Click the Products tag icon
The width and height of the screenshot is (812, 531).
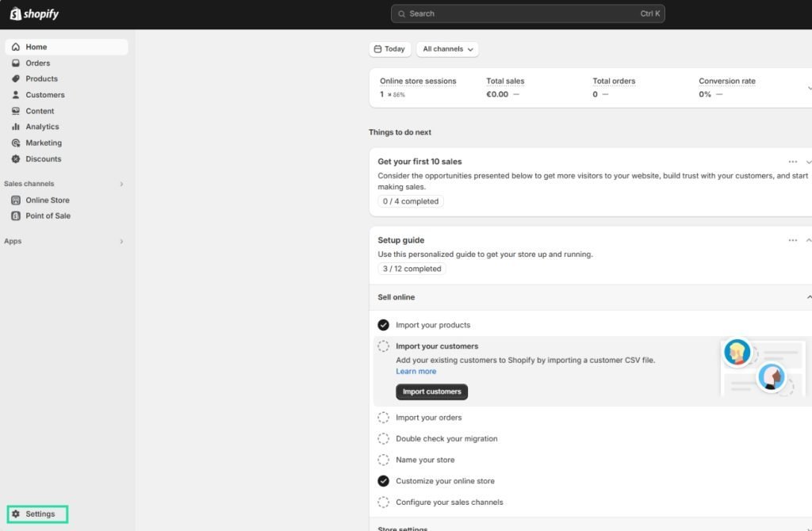tap(16, 78)
